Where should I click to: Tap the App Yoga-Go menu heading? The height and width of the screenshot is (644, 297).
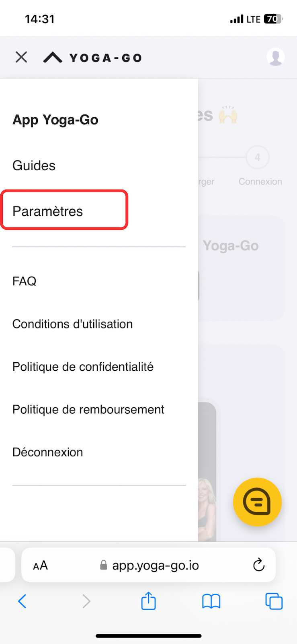pyautogui.click(x=55, y=120)
